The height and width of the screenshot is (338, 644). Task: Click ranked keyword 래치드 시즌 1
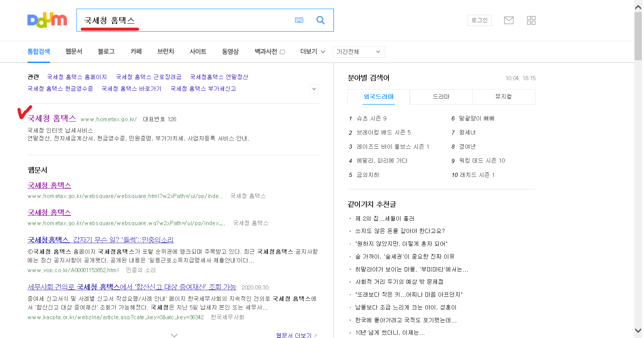tap(477, 175)
